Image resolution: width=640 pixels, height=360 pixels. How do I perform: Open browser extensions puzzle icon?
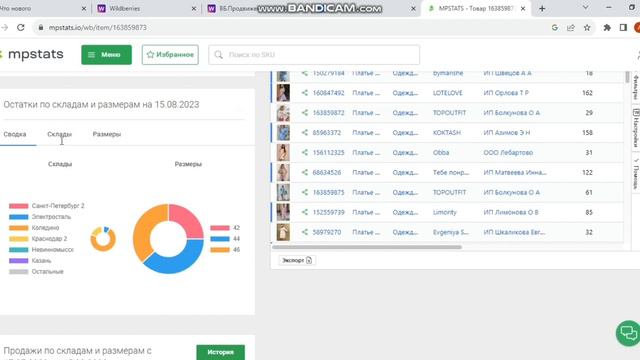click(607, 27)
